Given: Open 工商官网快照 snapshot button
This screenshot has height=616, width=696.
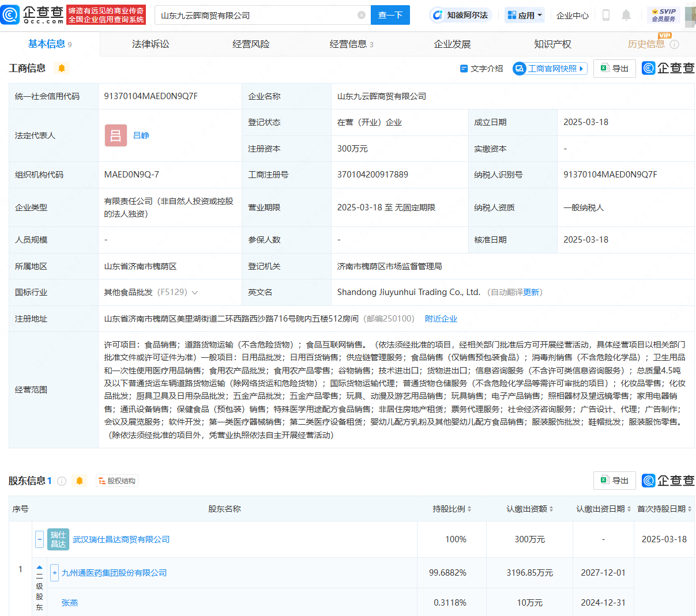Looking at the screenshot, I should tap(550, 69).
